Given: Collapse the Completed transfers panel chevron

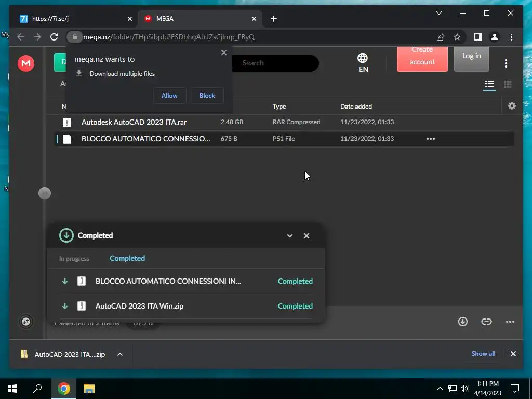Looking at the screenshot, I should pyautogui.click(x=290, y=236).
